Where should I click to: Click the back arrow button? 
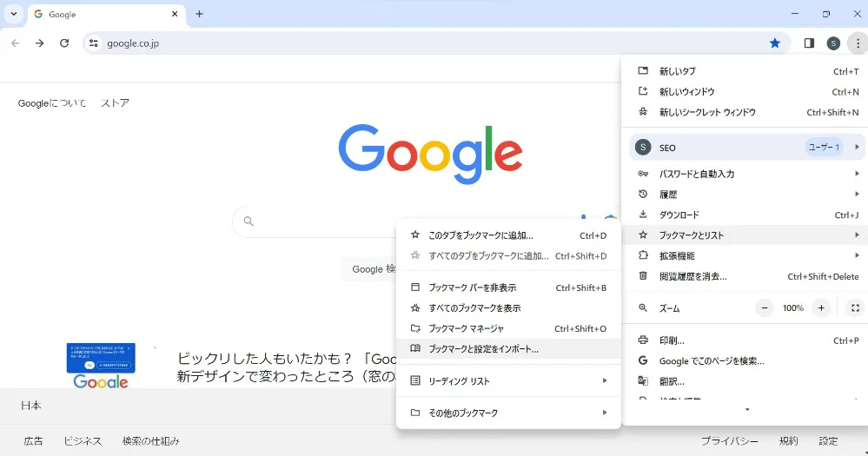15,43
